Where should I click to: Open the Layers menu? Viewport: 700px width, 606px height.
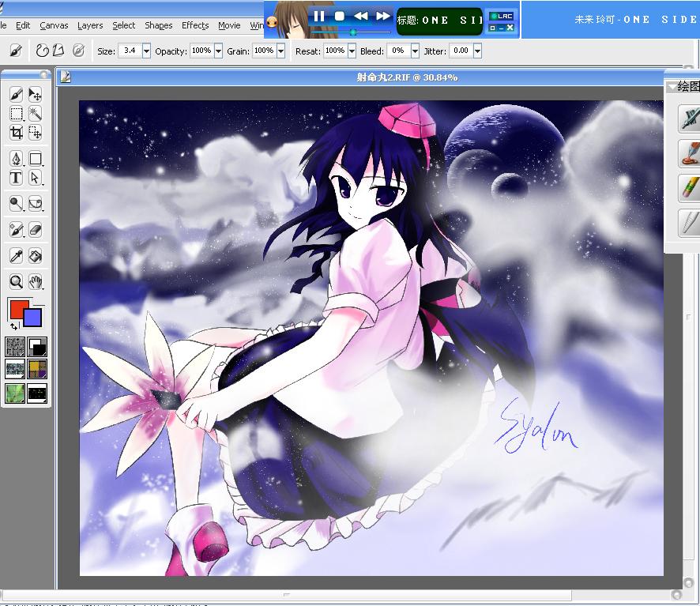click(90, 25)
